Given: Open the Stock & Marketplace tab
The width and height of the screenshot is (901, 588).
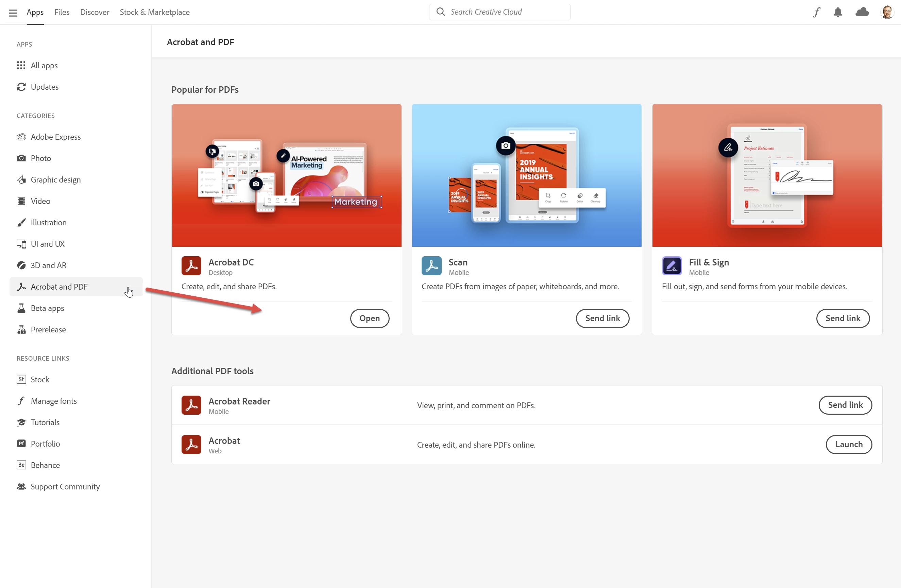Looking at the screenshot, I should pyautogui.click(x=154, y=12).
